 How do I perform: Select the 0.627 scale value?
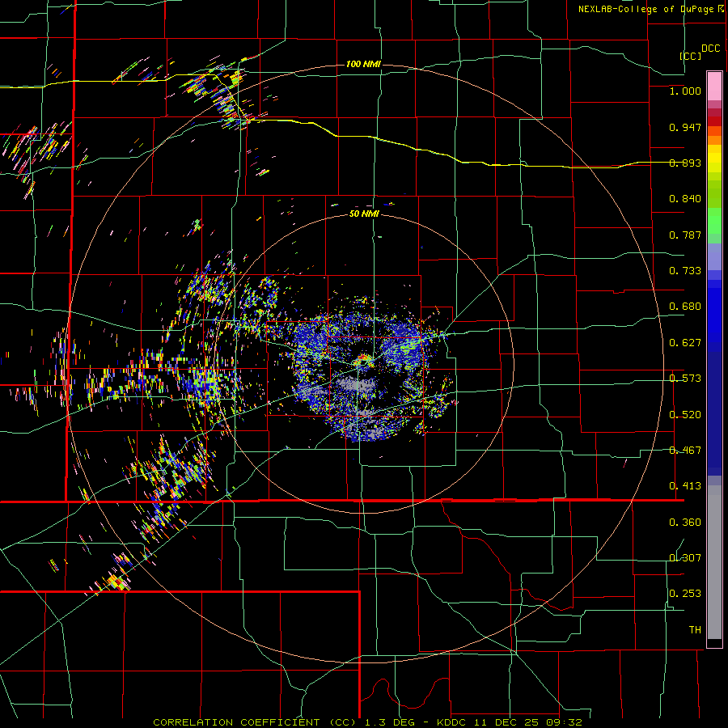click(685, 343)
